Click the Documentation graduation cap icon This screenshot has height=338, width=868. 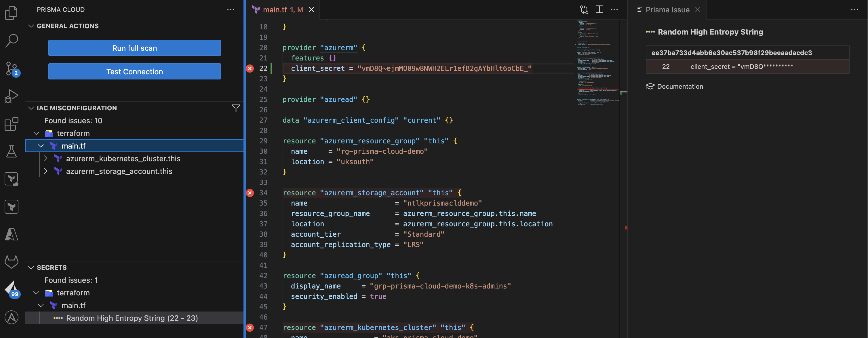[x=650, y=86]
